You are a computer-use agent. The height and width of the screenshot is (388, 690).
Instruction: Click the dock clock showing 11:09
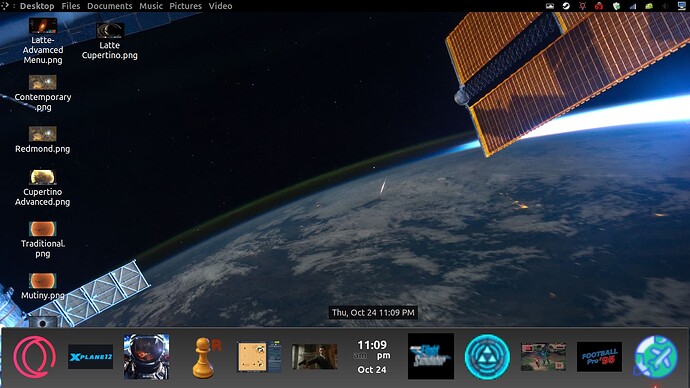372,357
